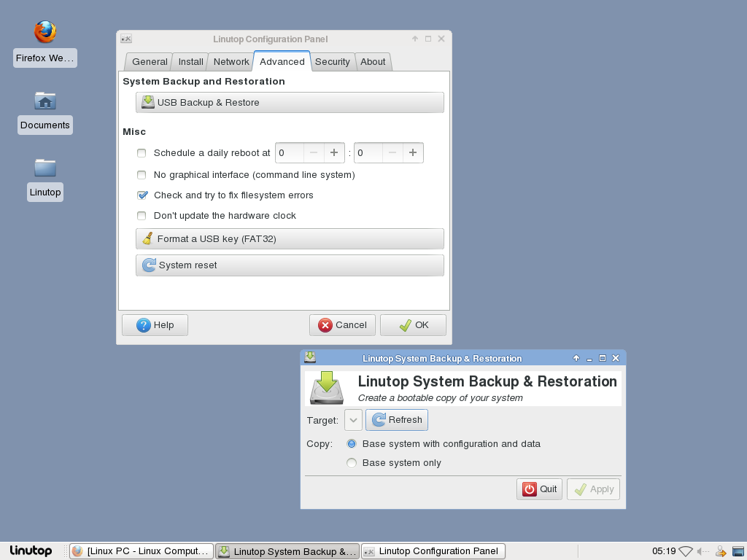Close the Linutop Configuration Panel window
The height and width of the screenshot is (560, 747).
441,39
